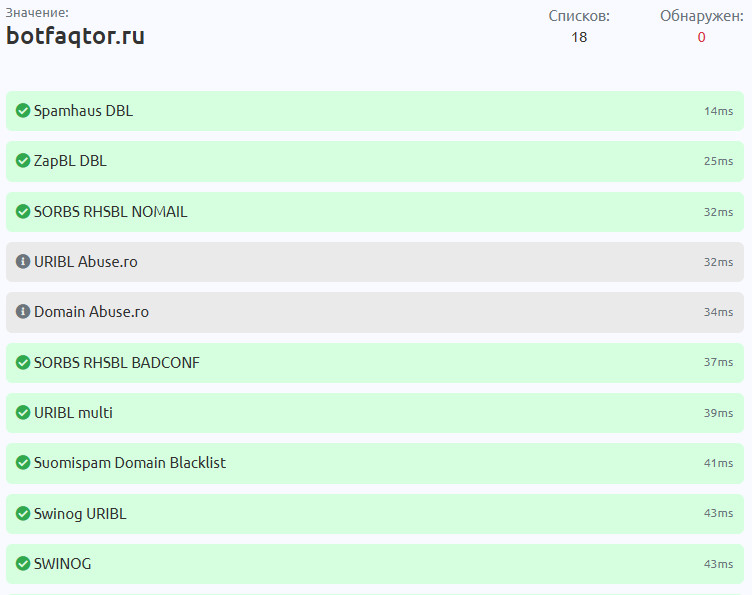Screen dimensions: 752x595
Task: Click the 37ms response time
Action: tap(718, 362)
